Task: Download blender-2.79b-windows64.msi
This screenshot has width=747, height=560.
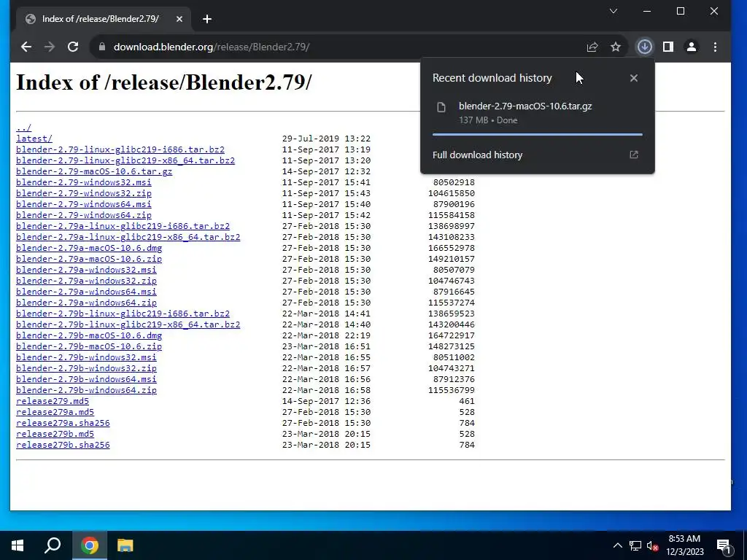Action: [x=86, y=379]
